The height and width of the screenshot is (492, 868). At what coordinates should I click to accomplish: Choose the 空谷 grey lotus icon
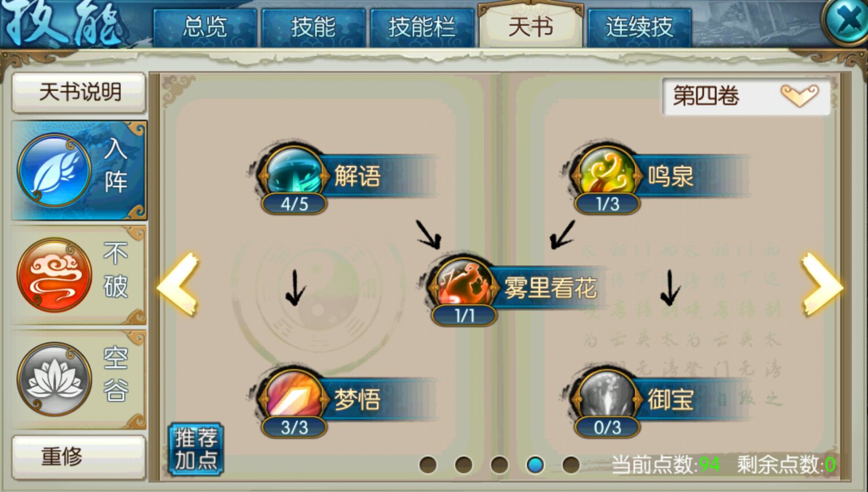(x=54, y=379)
